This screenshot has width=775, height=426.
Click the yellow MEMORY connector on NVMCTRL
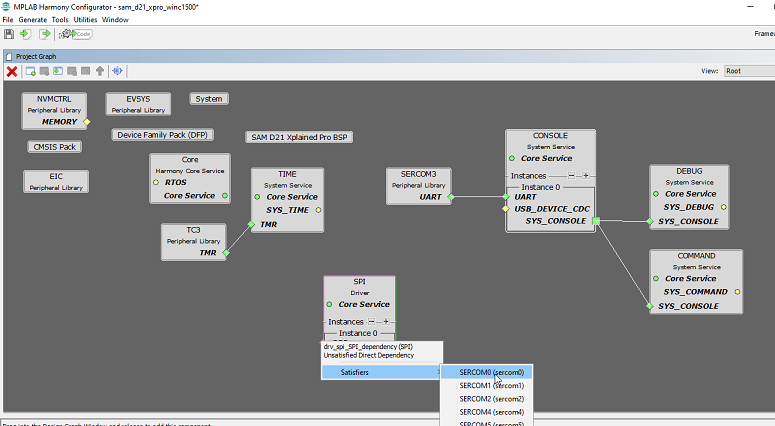(x=87, y=122)
